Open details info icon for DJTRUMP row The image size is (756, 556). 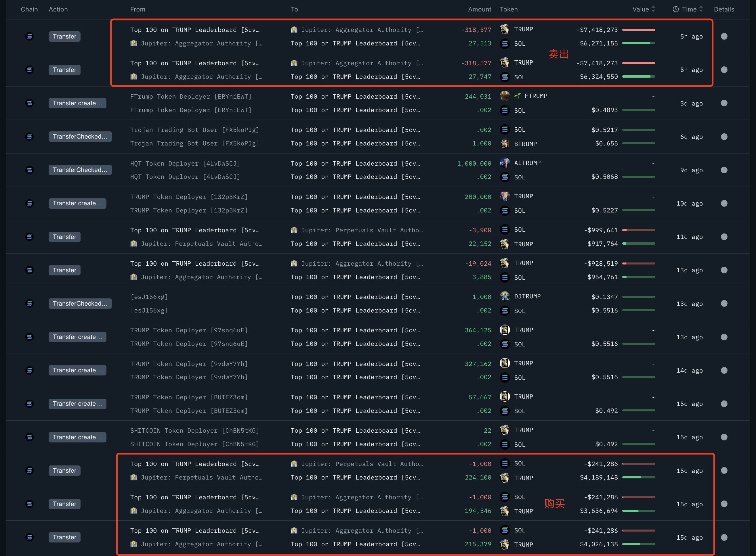click(x=724, y=304)
